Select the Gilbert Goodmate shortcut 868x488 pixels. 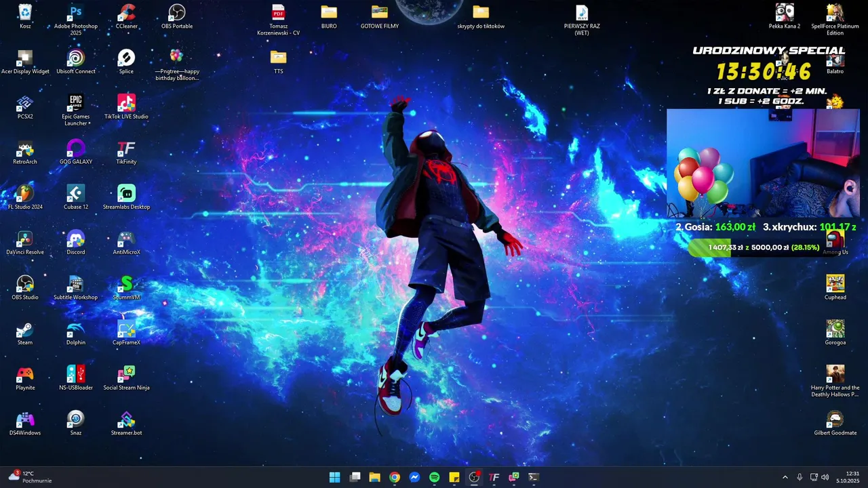pos(835,424)
